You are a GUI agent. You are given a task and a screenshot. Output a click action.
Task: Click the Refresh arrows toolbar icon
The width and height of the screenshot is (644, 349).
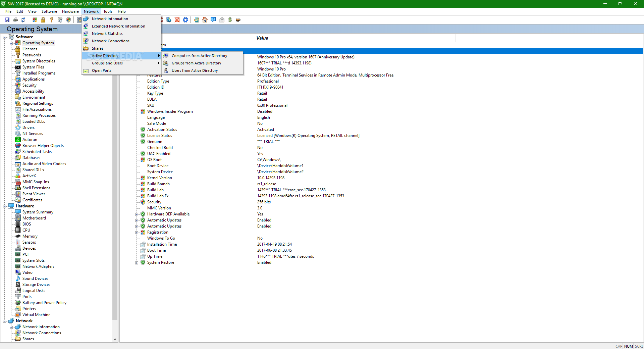23,20
